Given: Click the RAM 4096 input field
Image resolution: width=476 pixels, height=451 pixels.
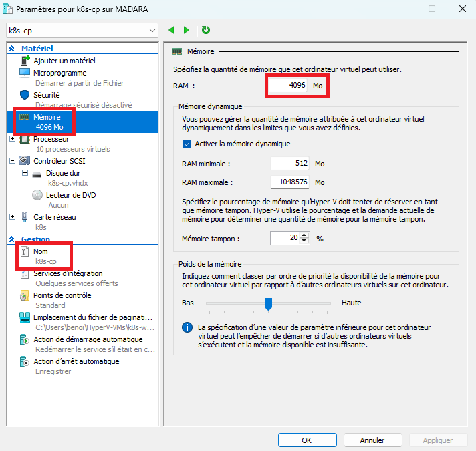Looking at the screenshot, I should [287, 86].
